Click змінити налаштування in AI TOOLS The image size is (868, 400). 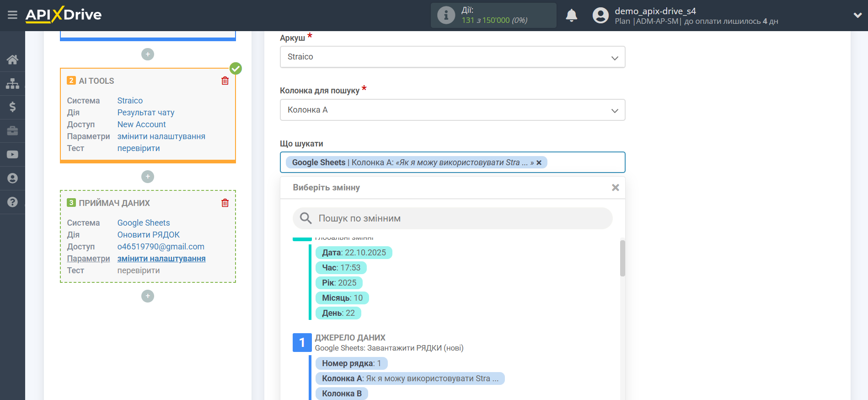coord(161,136)
